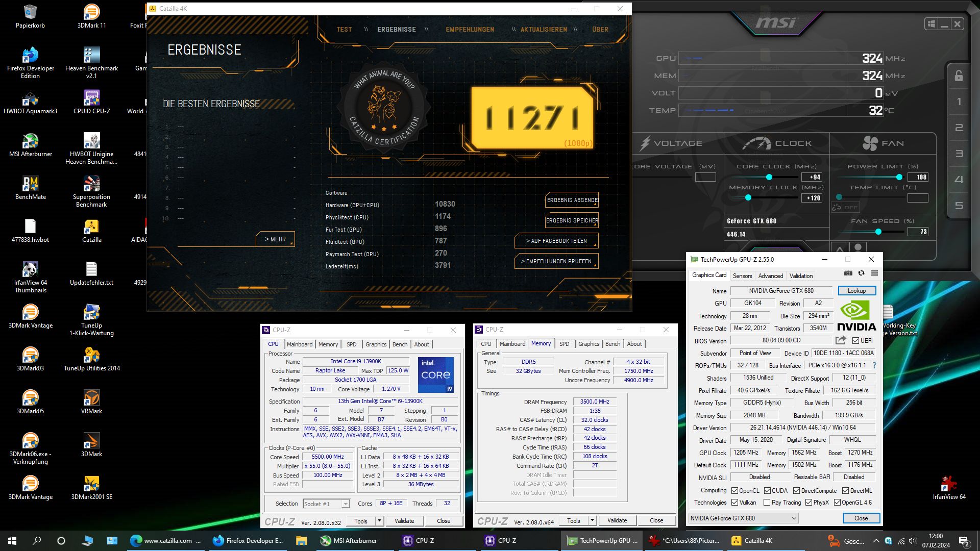
Task: Open the HWBOT Aquamark3 desktop icon
Action: pyautogui.click(x=31, y=102)
